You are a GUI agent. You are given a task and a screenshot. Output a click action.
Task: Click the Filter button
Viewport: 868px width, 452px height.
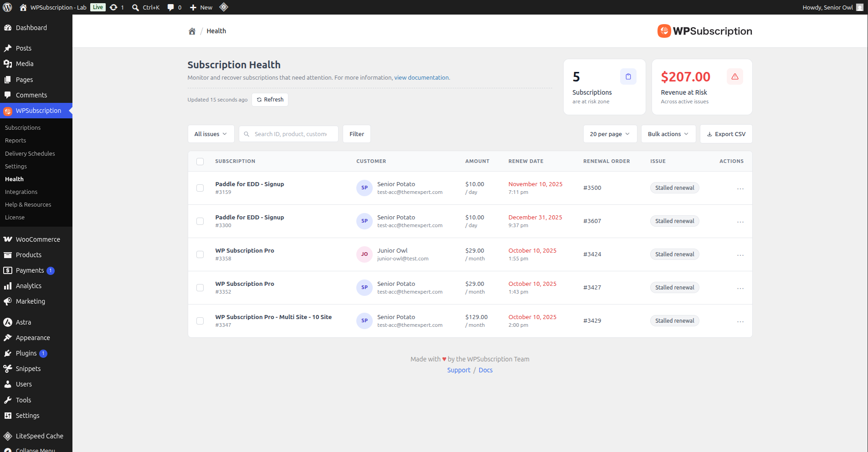click(357, 134)
